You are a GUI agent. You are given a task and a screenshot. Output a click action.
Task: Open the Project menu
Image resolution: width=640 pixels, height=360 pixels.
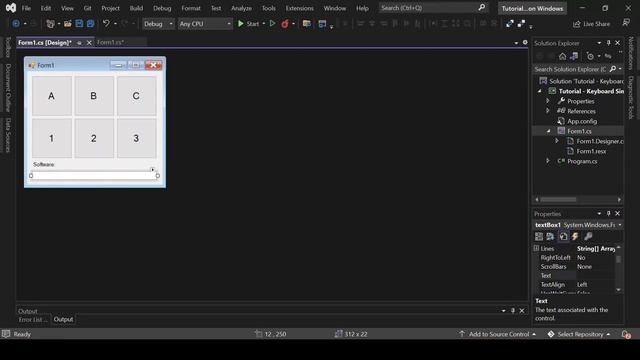(x=110, y=8)
